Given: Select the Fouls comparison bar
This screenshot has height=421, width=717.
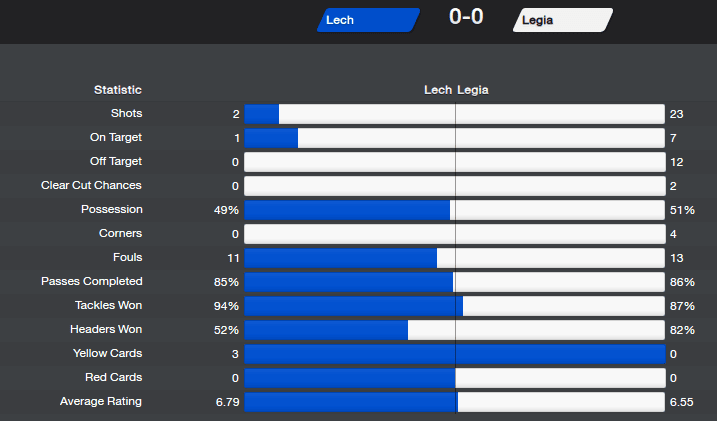Looking at the screenshot, I should click(x=455, y=258).
